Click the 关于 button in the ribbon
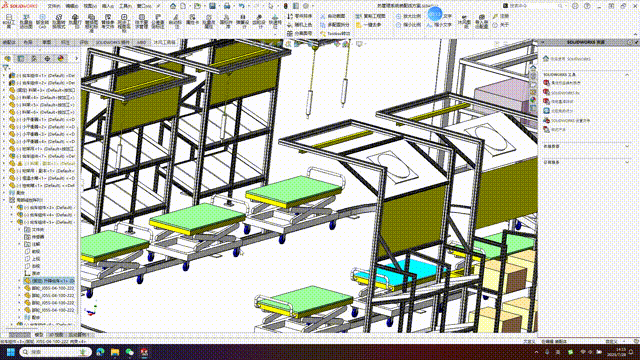This screenshot has width=640, height=360. click(x=501, y=25)
